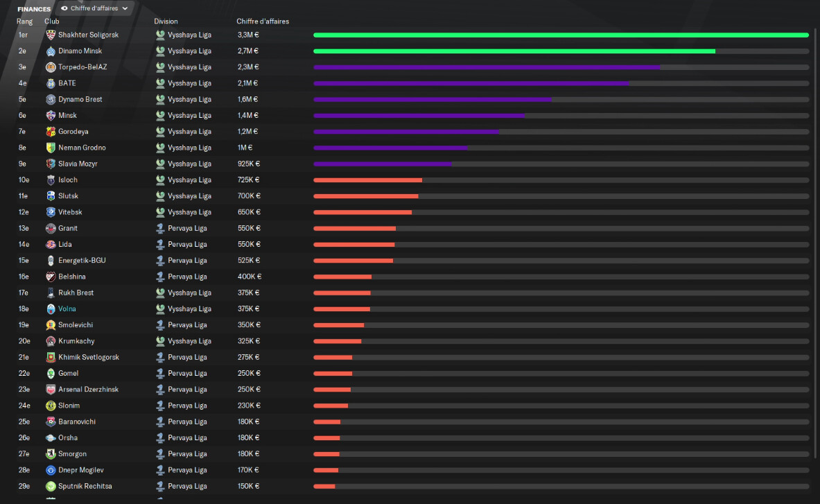
Task: Open Dinamo Minsk club name link
Action: tap(80, 51)
